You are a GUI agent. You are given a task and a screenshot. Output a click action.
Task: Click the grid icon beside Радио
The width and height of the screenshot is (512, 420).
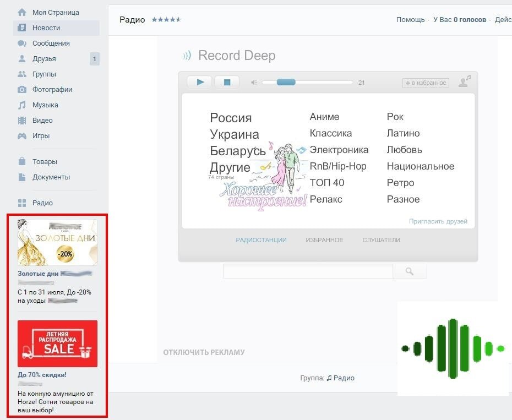22,203
